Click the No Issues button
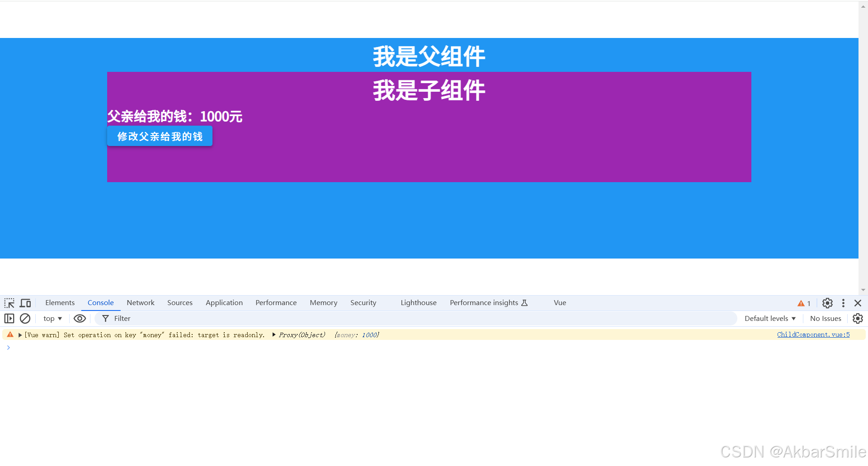Viewport: 868px width, 466px height. [x=826, y=319]
